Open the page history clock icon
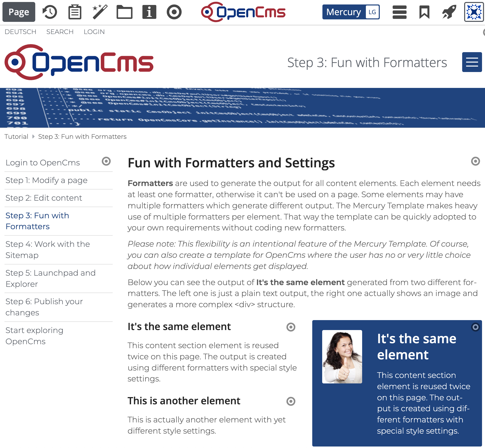 point(49,12)
